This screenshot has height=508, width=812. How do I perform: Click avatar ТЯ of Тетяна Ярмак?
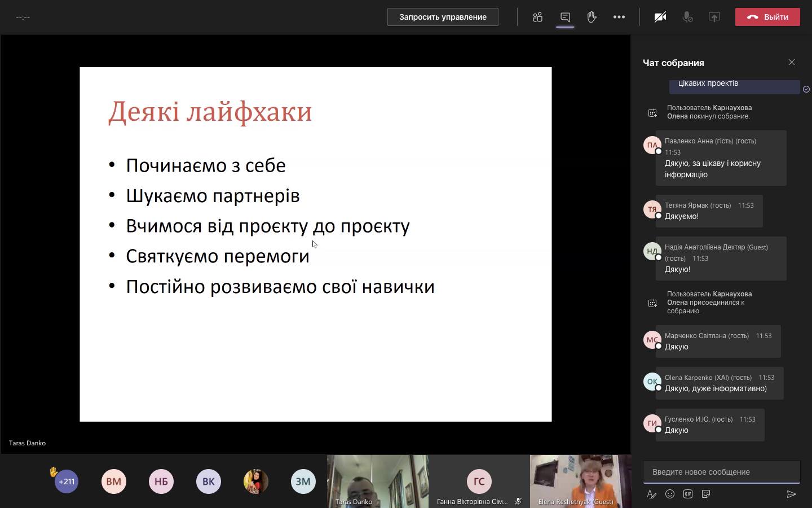(x=652, y=209)
